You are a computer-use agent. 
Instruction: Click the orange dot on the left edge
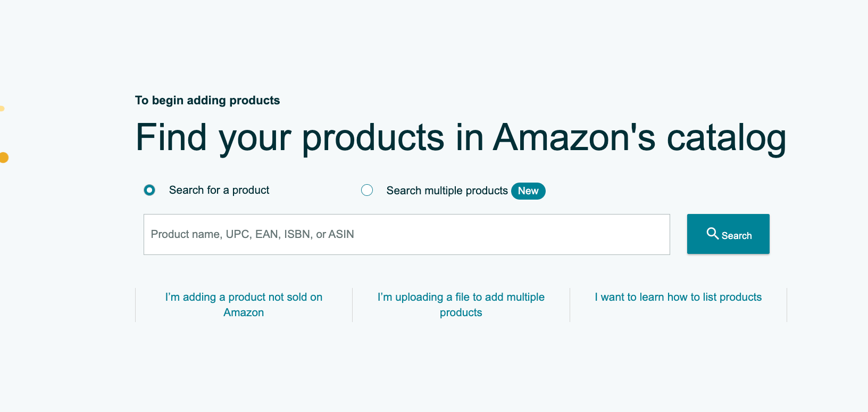point(3,157)
